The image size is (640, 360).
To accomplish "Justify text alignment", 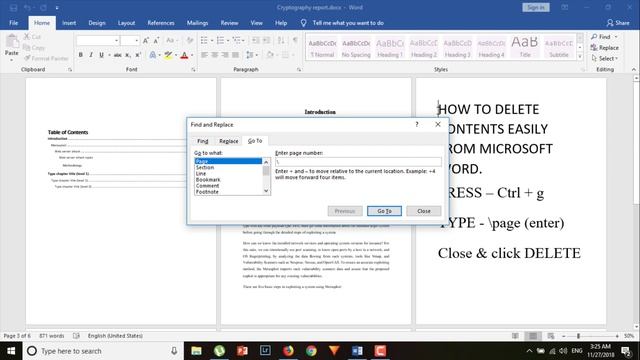I will (x=236, y=55).
